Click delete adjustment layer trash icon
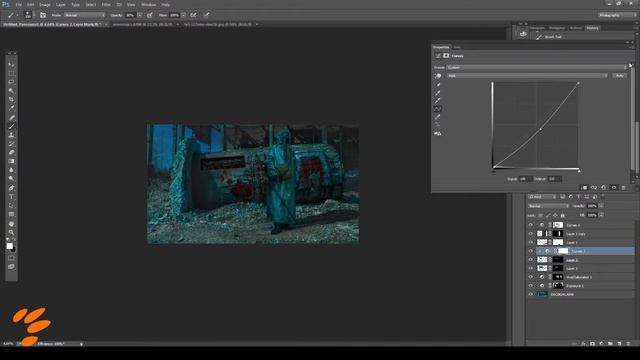 623,188
